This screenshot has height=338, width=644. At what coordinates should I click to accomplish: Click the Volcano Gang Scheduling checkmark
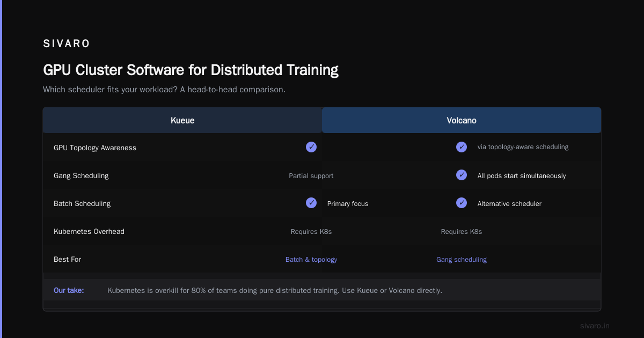(x=462, y=175)
